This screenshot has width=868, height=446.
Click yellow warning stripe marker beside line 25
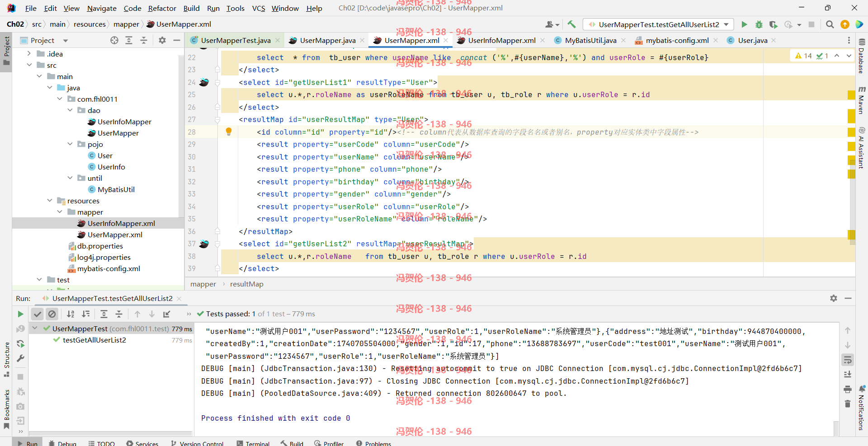pos(851,94)
